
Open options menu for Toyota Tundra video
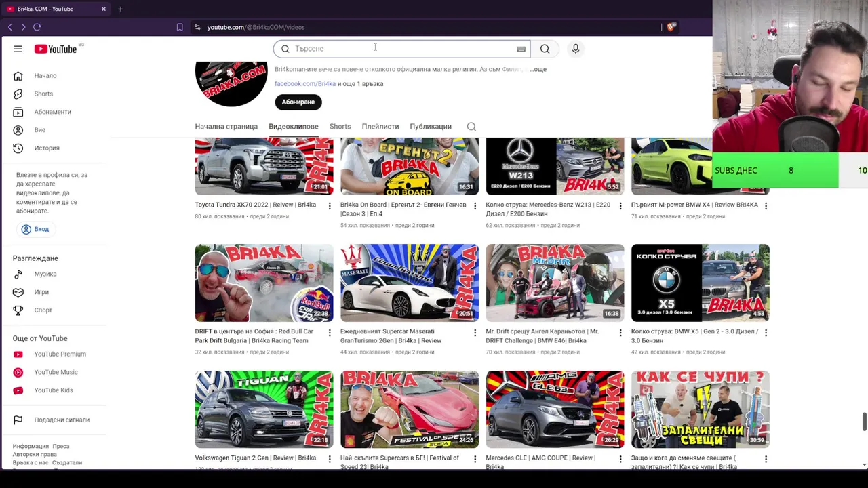[330, 206]
